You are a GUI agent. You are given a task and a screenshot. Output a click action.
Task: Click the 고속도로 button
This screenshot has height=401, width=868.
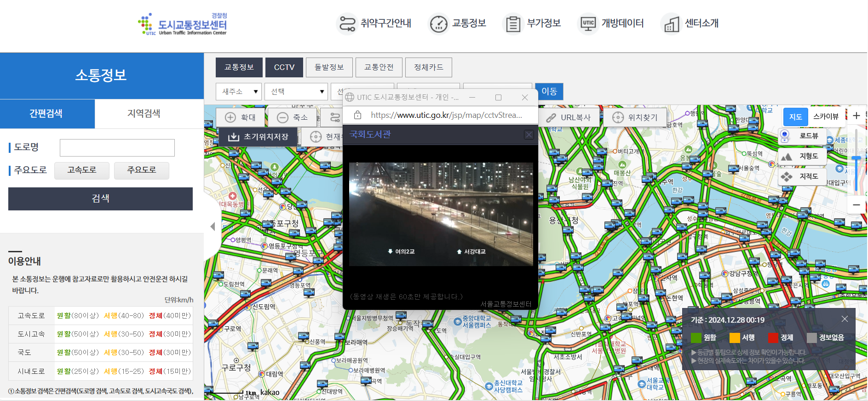(x=82, y=170)
